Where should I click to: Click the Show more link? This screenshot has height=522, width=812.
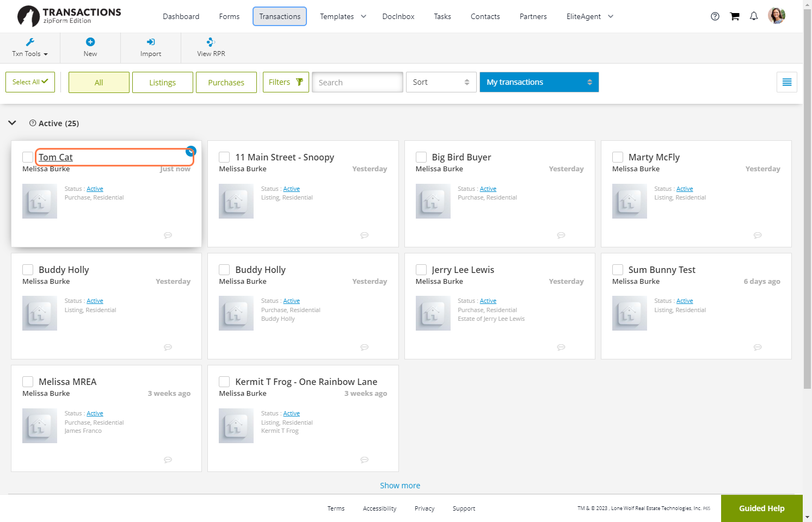click(400, 486)
